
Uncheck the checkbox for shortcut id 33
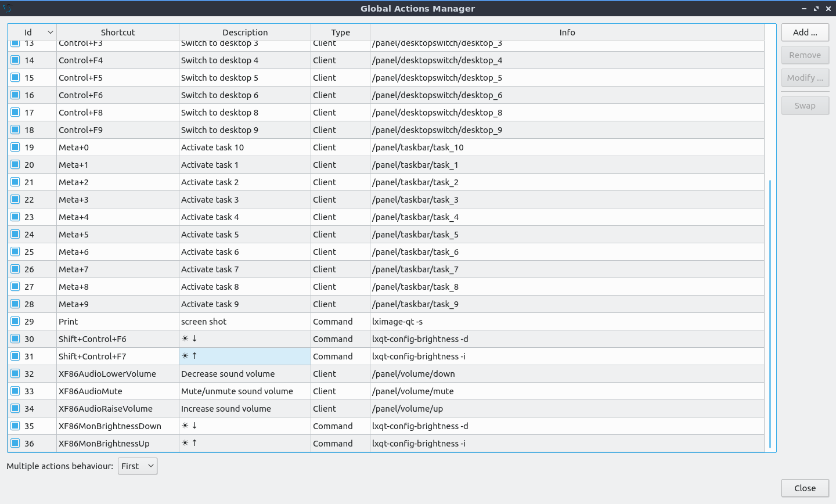point(16,391)
